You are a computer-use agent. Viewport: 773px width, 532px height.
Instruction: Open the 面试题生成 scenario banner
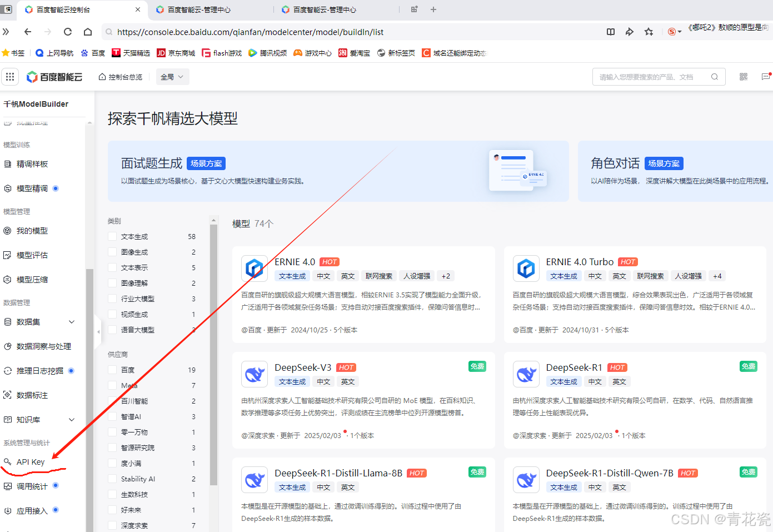click(x=338, y=171)
